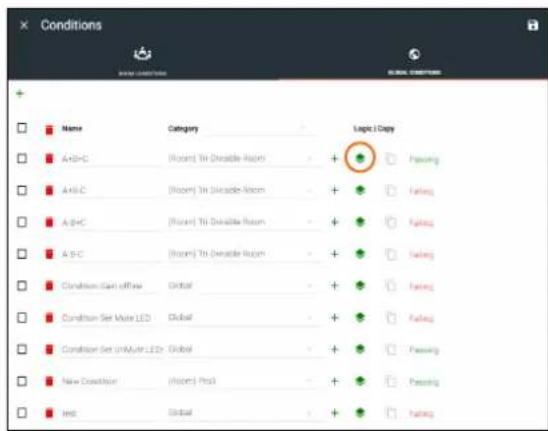Copy the test condition

(x=391, y=413)
